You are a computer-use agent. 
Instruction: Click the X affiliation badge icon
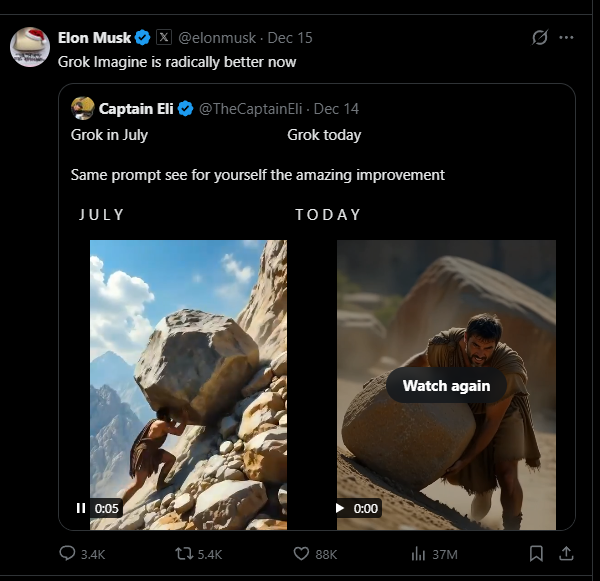pos(164,38)
